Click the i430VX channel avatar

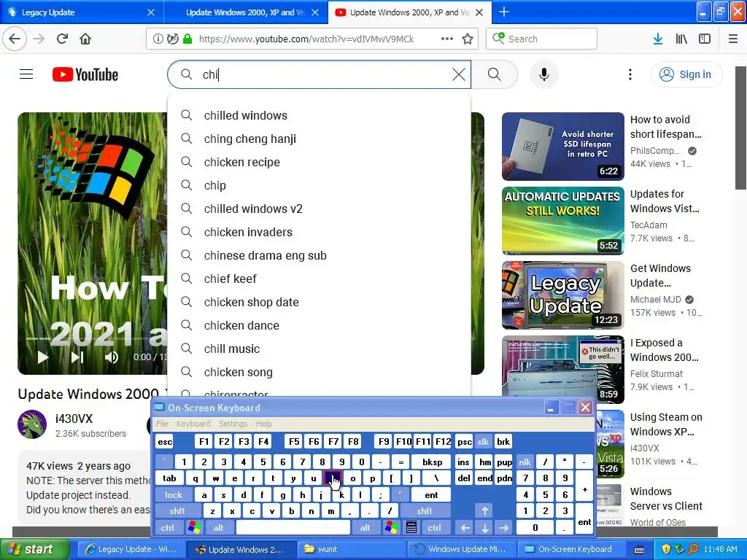click(x=32, y=424)
